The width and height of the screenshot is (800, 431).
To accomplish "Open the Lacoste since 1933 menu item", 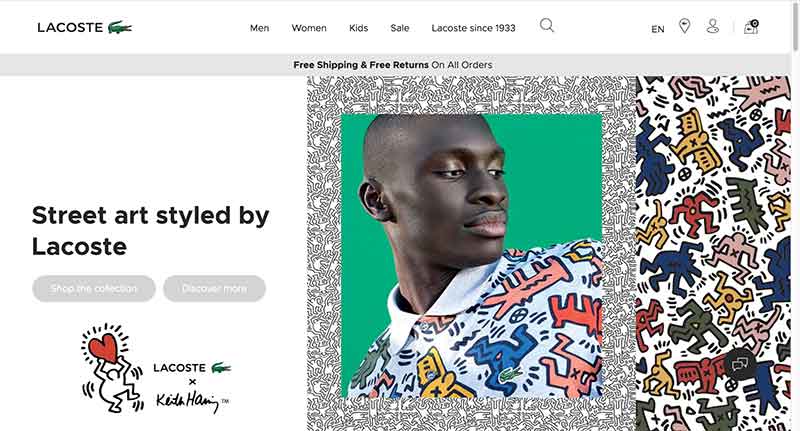I will pos(473,28).
